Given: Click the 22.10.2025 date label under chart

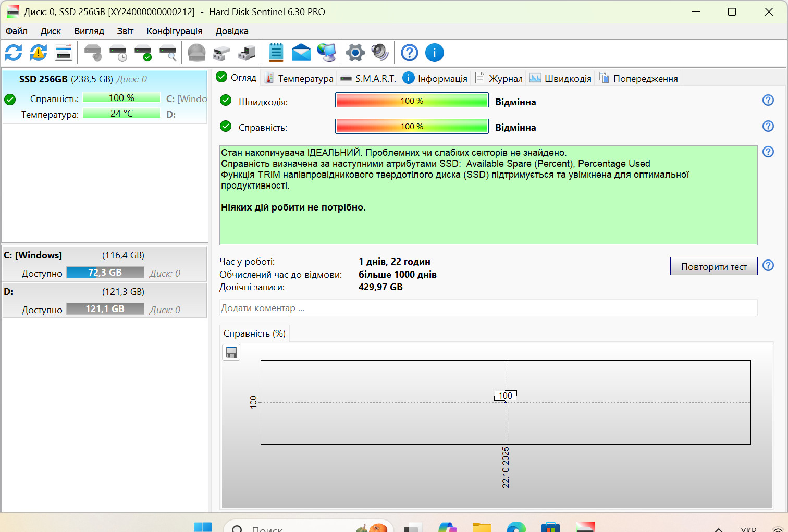Looking at the screenshot, I should point(506,467).
